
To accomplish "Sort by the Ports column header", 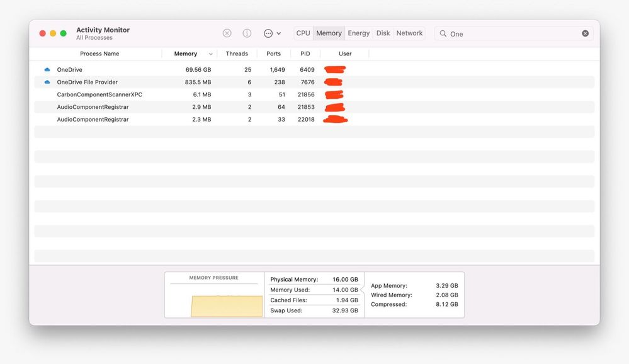I will tap(274, 54).
